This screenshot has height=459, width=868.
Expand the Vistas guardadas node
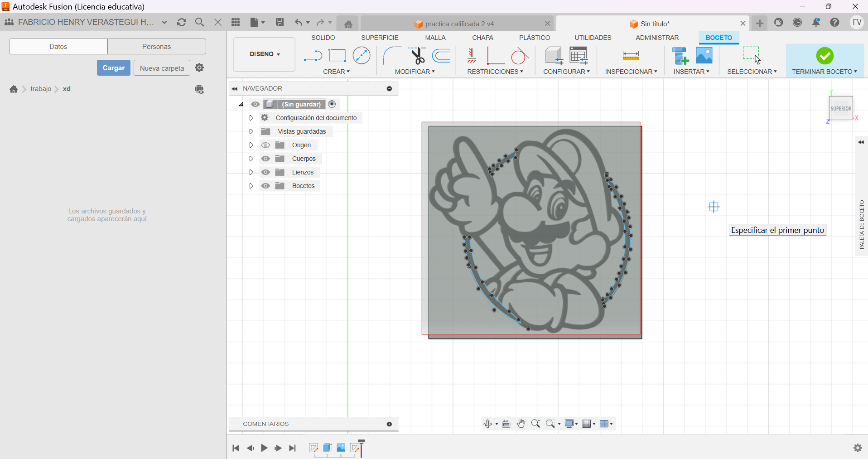pyautogui.click(x=251, y=131)
